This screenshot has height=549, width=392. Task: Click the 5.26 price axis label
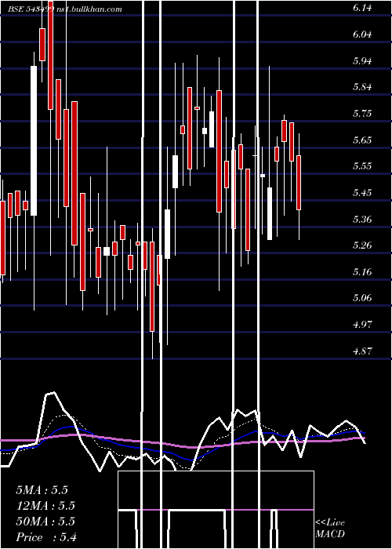click(362, 245)
